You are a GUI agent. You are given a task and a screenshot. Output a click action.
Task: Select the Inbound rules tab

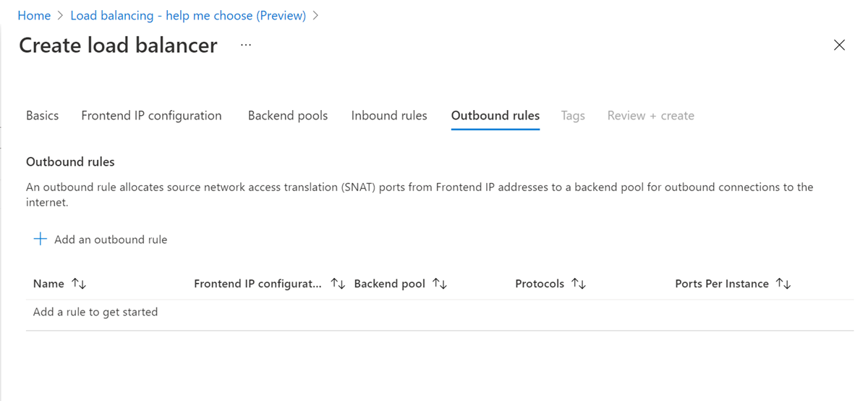389,116
